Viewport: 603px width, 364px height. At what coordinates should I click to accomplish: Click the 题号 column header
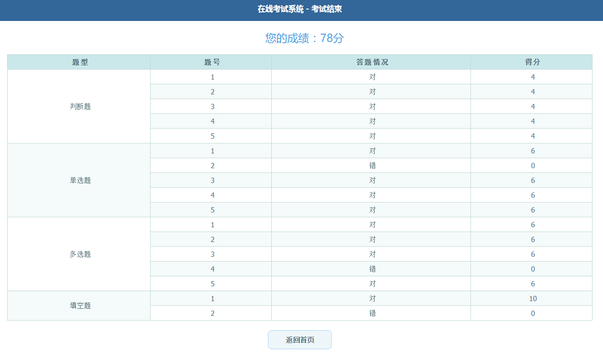(x=212, y=62)
